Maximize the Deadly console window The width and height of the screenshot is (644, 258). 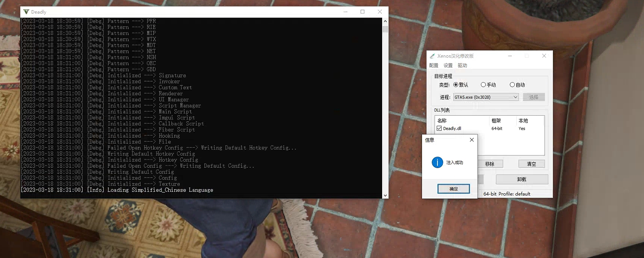(363, 12)
